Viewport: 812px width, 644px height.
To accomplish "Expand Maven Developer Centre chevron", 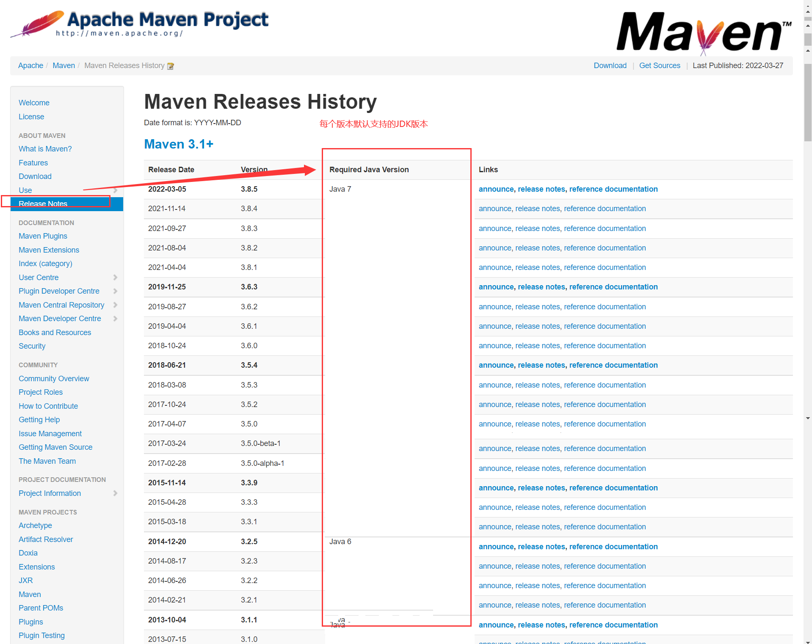I will click(115, 319).
